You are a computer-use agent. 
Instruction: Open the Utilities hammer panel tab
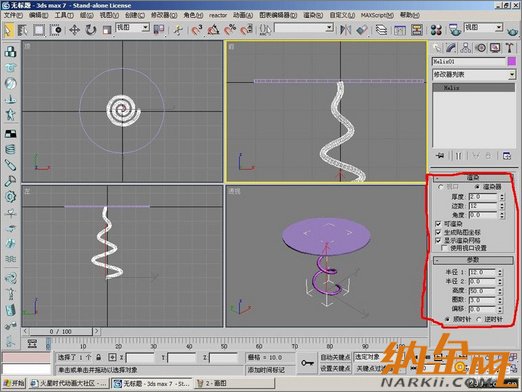click(x=509, y=48)
